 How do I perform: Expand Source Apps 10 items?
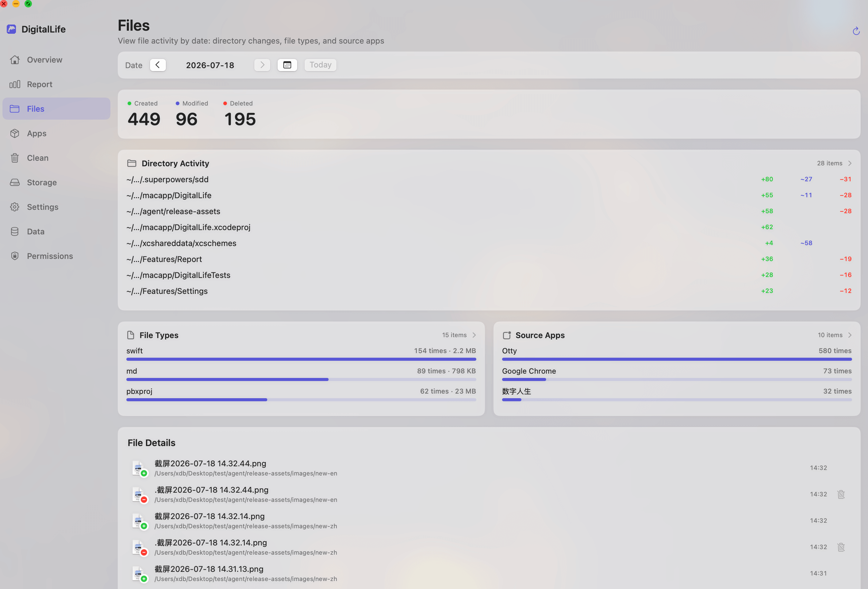834,335
